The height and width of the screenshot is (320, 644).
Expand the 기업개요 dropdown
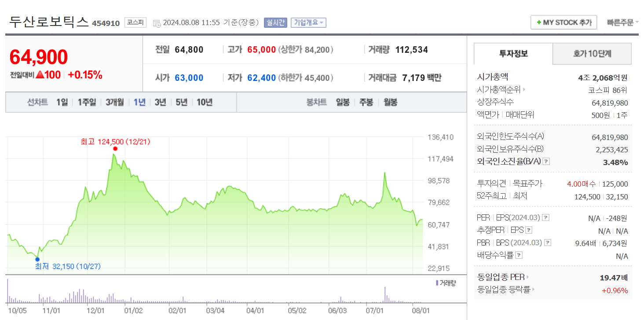click(x=308, y=22)
